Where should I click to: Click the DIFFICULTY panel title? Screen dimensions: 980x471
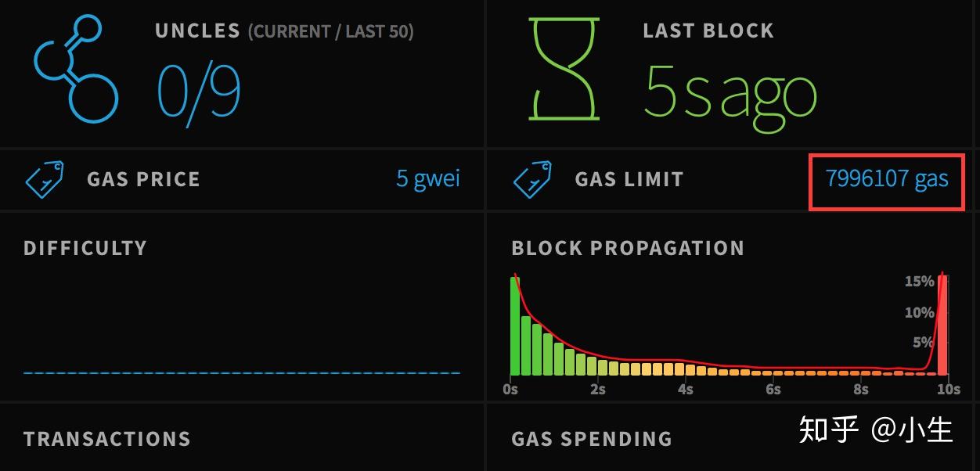[85, 248]
